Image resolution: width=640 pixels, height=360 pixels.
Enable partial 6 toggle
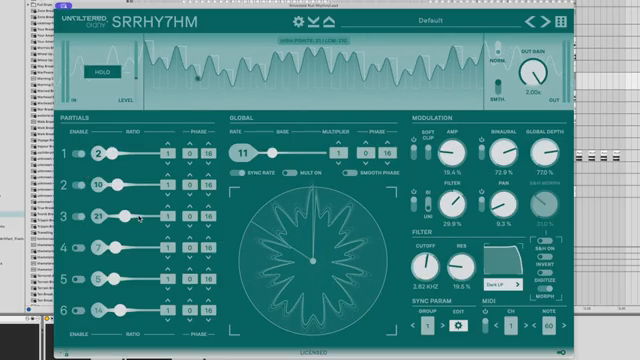tap(78, 311)
